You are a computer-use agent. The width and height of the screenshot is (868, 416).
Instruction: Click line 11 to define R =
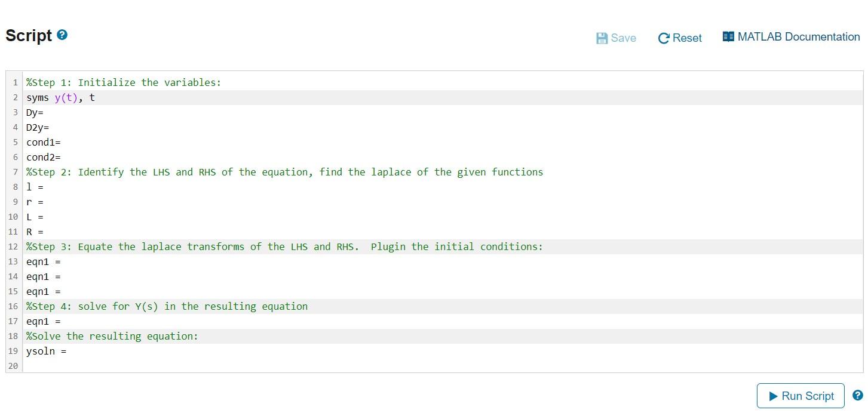(44, 232)
